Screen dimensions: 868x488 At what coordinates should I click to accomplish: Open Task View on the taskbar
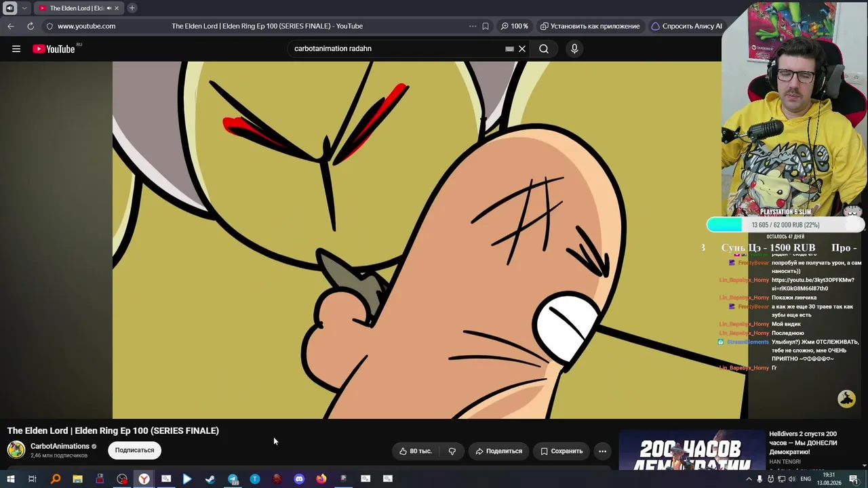click(x=33, y=479)
